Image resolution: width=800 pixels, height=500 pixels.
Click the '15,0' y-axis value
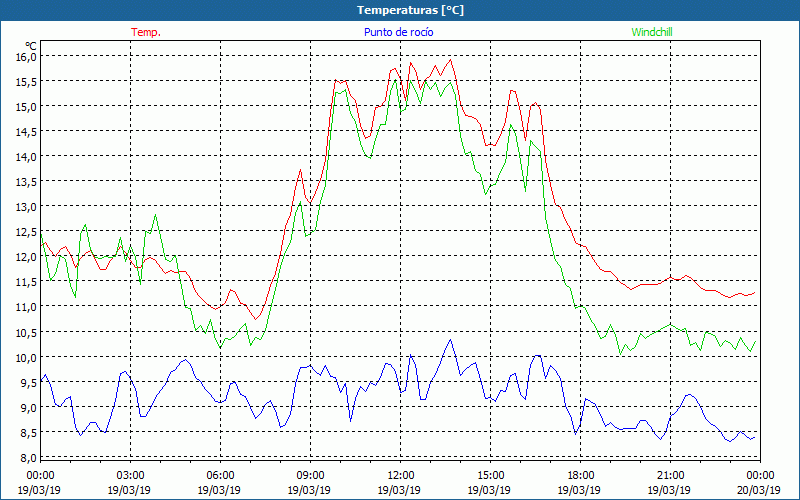[x=26, y=107]
